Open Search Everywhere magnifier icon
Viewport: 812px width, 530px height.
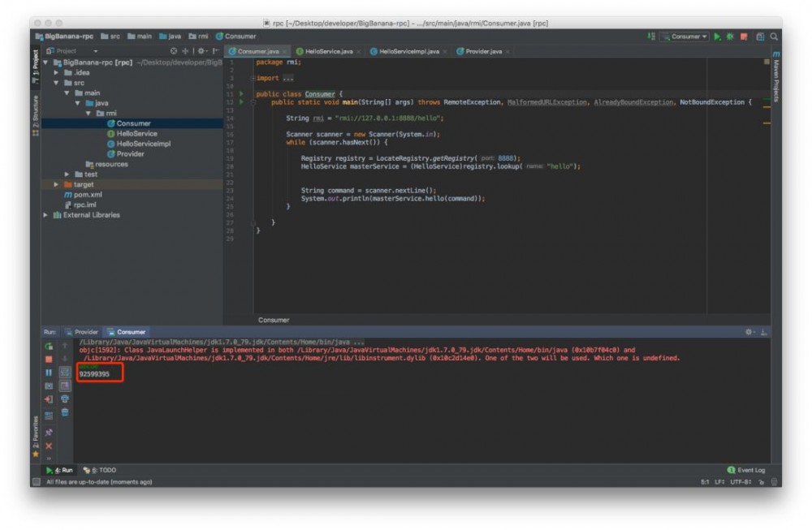[774, 37]
